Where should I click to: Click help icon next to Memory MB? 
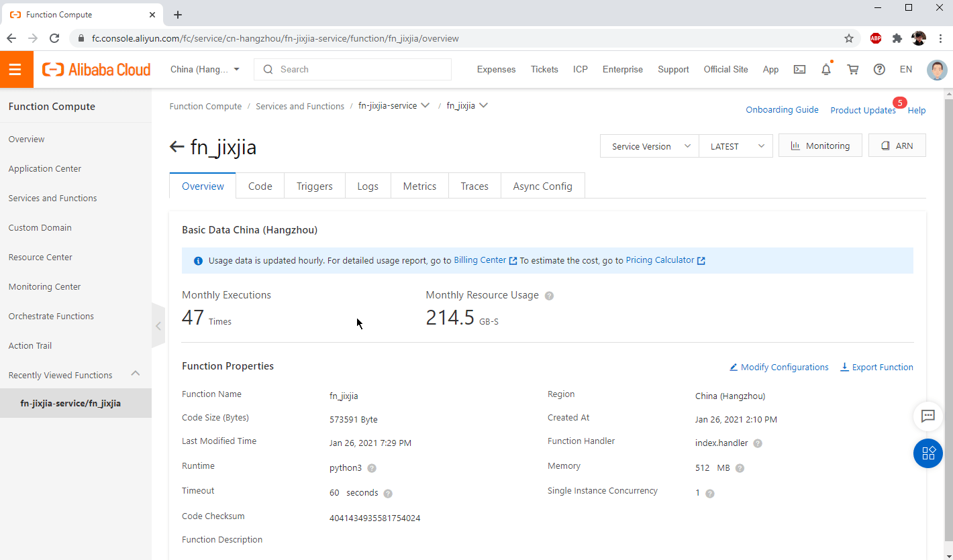click(740, 468)
